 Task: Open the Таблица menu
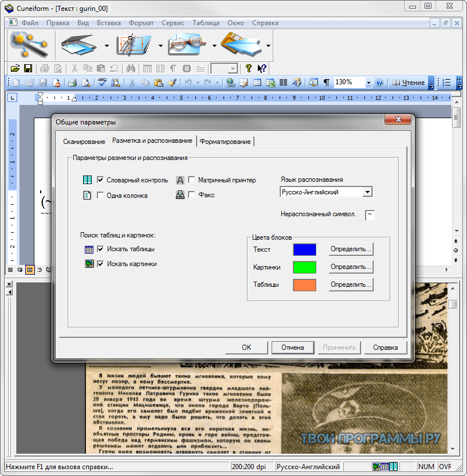[x=206, y=23]
